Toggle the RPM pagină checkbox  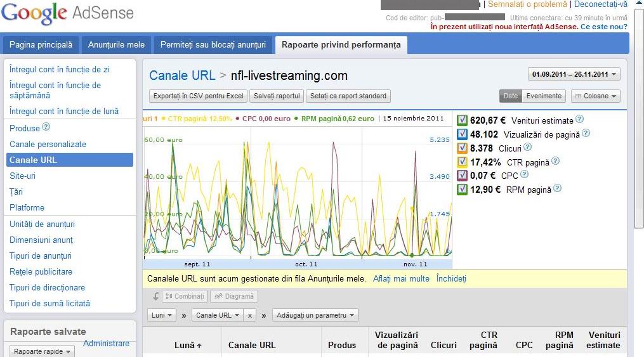pyautogui.click(x=462, y=189)
